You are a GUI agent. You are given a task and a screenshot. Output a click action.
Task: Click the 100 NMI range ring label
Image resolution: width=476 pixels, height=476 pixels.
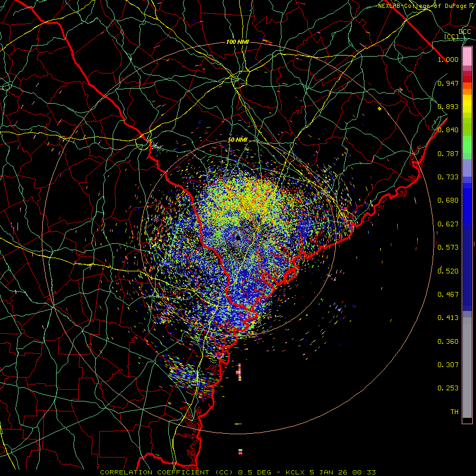(237, 42)
